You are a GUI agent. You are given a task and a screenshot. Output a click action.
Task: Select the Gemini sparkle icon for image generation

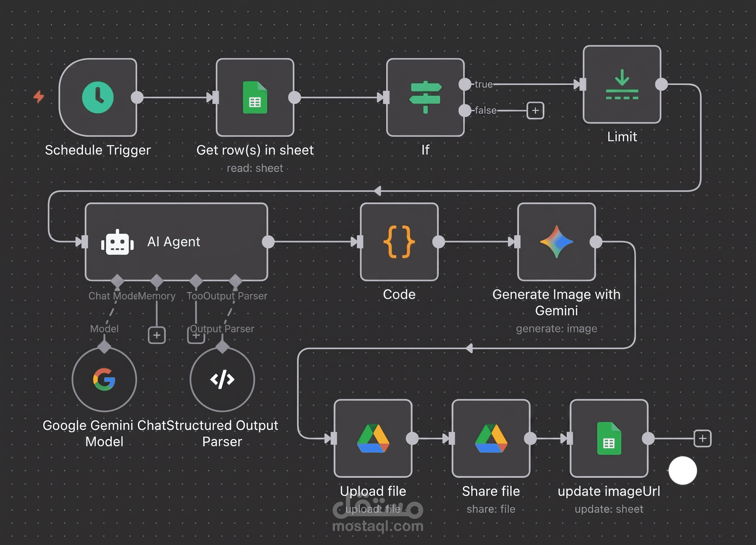click(x=556, y=242)
